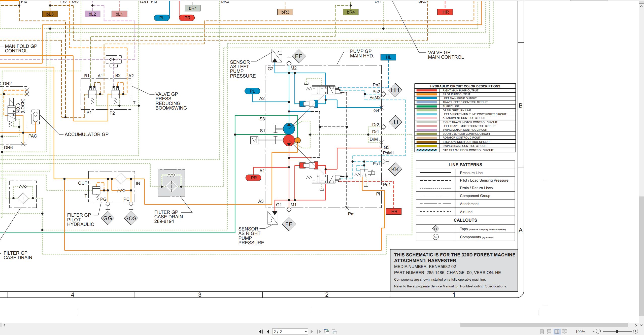Click the zoom out minus button
Viewport: 644px width, 335px height.
pyautogui.click(x=598, y=331)
